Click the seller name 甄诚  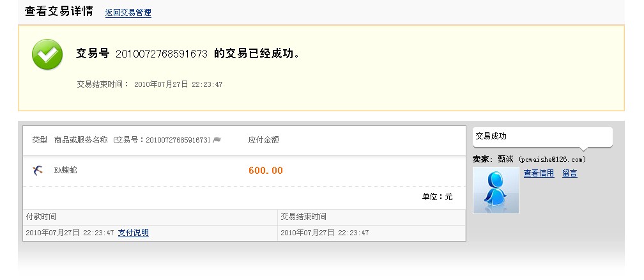[x=505, y=159]
